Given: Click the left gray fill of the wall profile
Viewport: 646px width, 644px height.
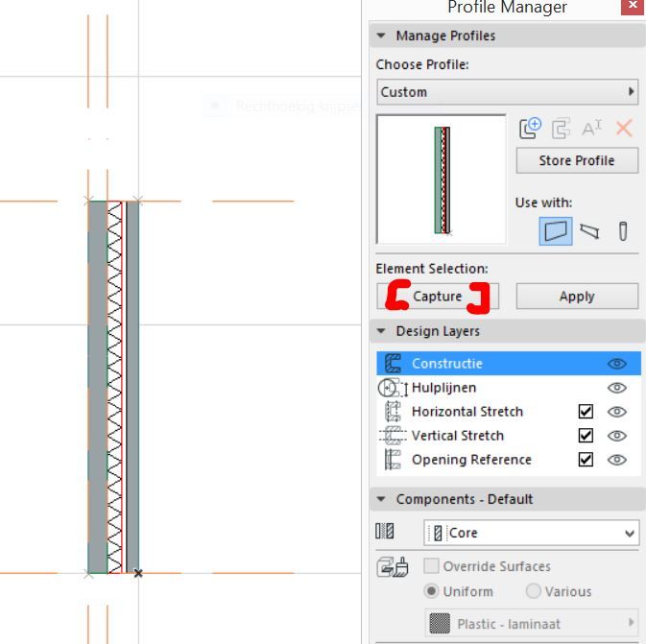Looking at the screenshot, I should pyautogui.click(x=98, y=388).
